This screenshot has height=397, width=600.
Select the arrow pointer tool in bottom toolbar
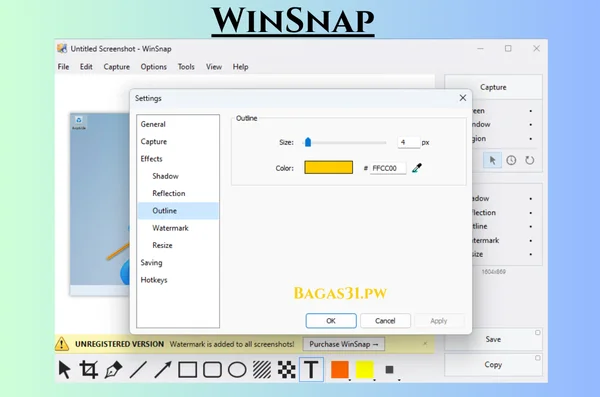point(65,370)
